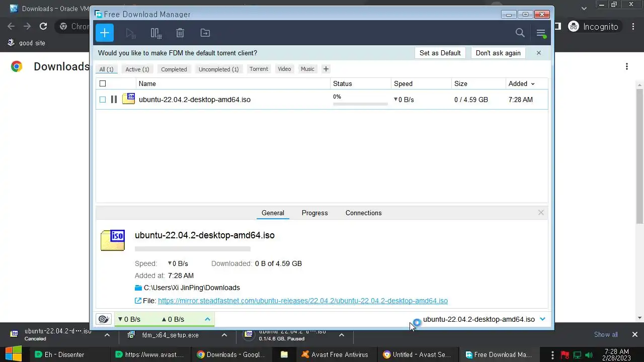The height and width of the screenshot is (362, 644).
Task: Click the Don't ask again button
Action: (498, 53)
